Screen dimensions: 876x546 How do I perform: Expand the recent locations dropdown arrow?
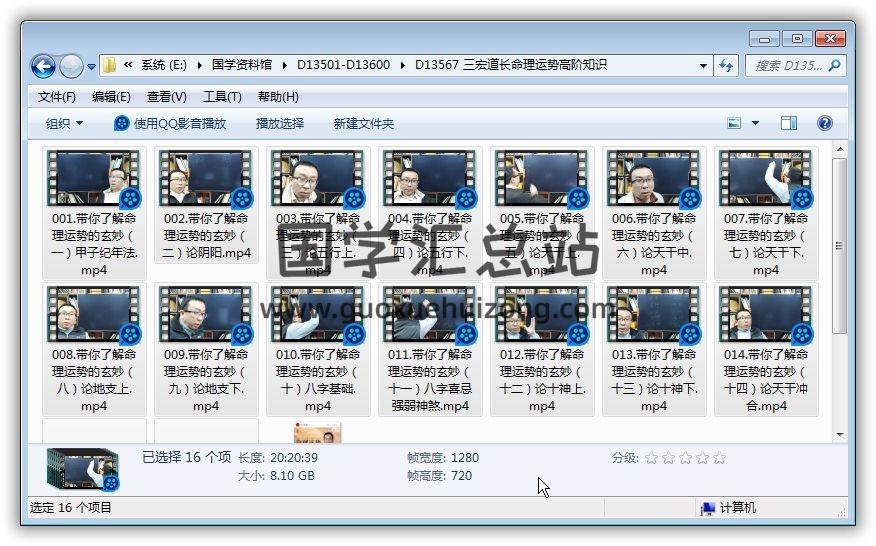(92, 67)
